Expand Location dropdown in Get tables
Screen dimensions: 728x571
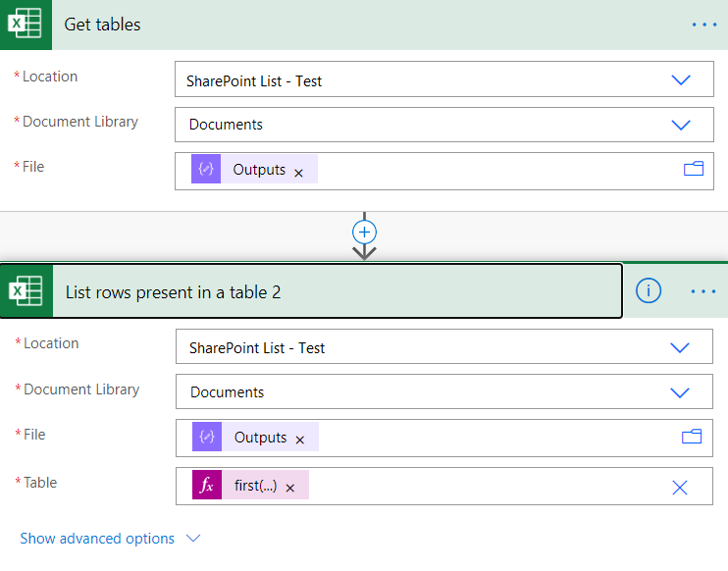(681, 79)
